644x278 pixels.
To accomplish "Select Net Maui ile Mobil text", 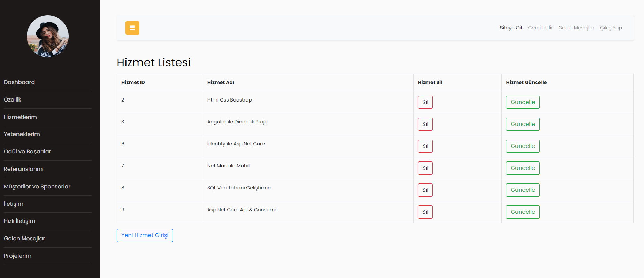I will [x=228, y=166].
